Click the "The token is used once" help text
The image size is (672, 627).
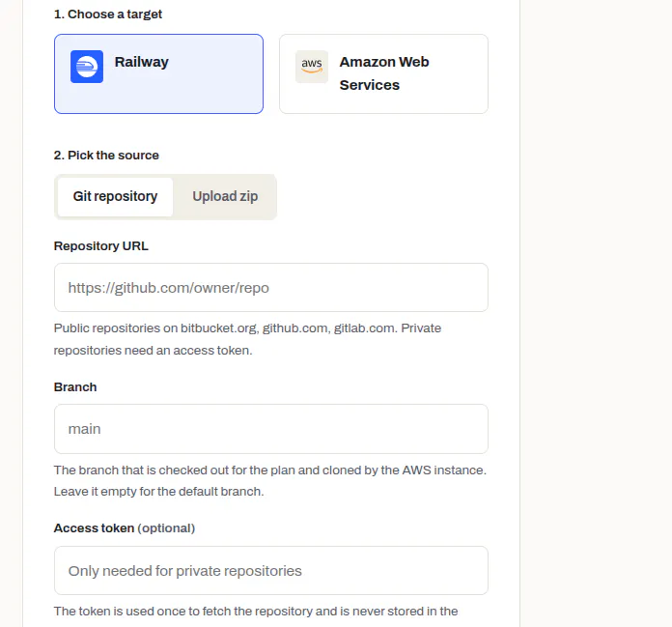pyautogui.click(x=256, y=612)
